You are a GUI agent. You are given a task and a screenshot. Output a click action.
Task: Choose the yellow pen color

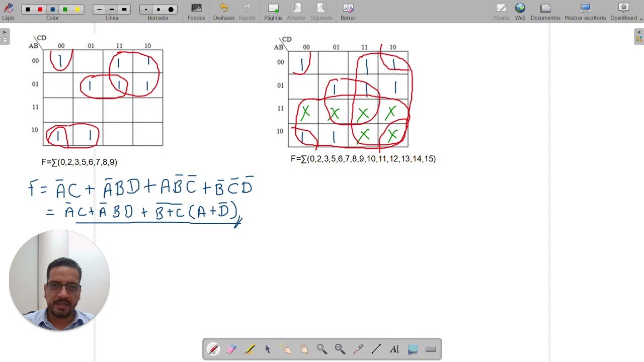77,10
